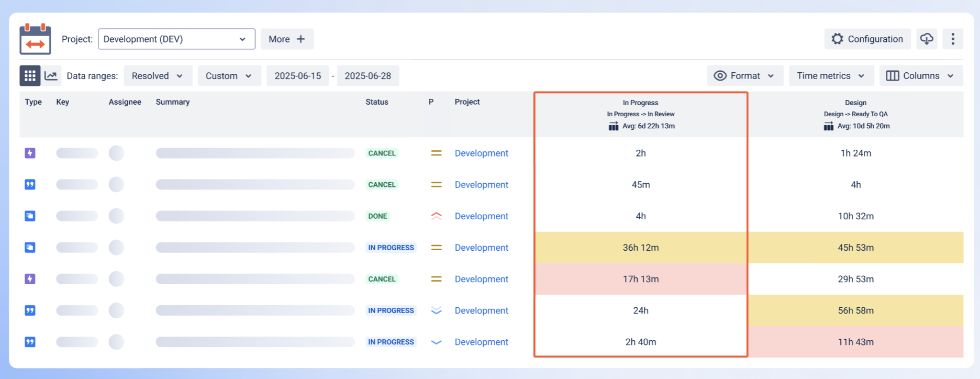The height and width of the screenshot is (379, 980).
Task: Click the low priority icon in the 11h 43m row
Action: coord(436,342)
